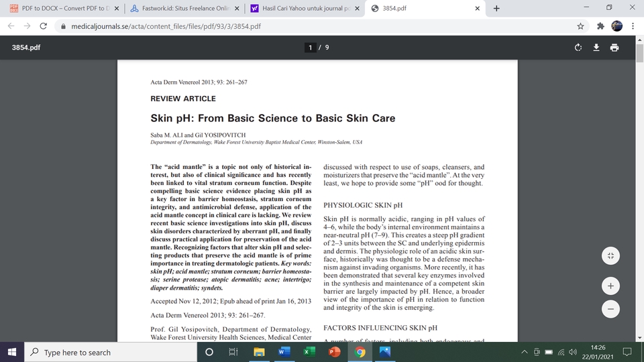Open Excel from the taskbar
This screenshot has height=362, width=644.
click(x=309, y=352)
